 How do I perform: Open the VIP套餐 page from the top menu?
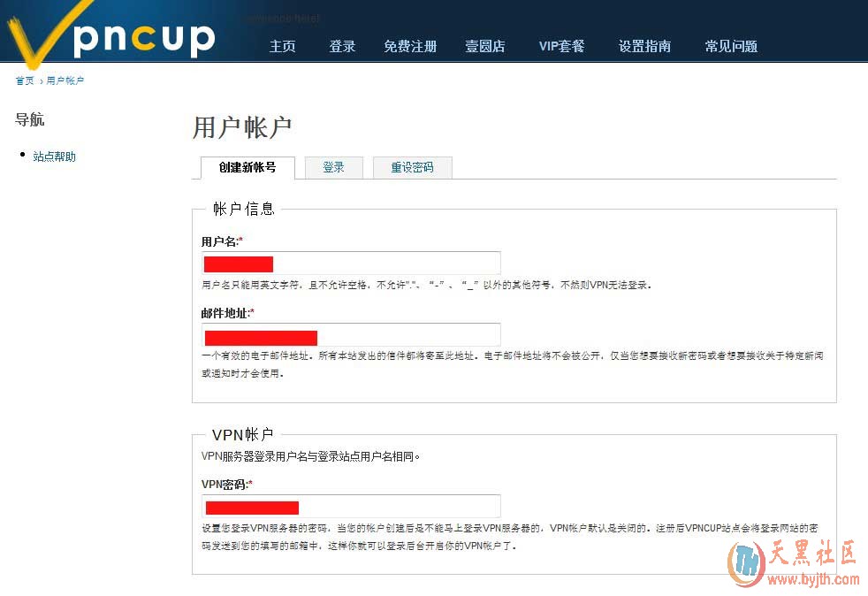coord(561,46)
